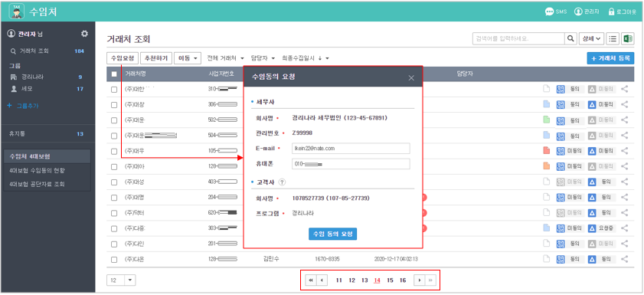Image resolution: width=644 pixels, height=295 pixels.
Task: Click 요청중 status in (주)다중 row
Action: 606,228
